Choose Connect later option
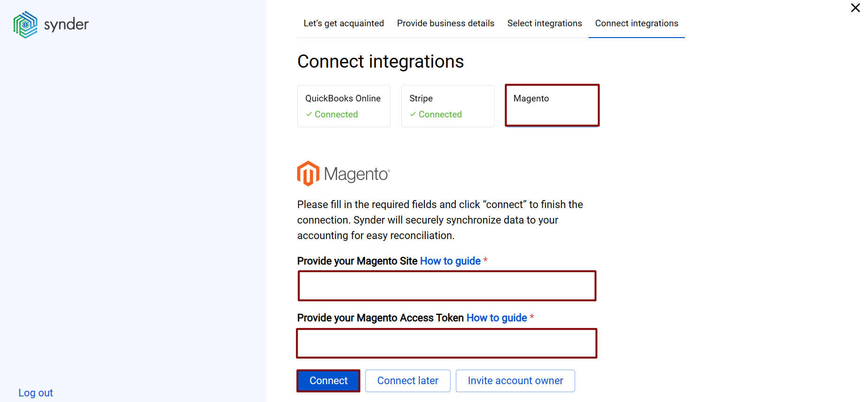This screenshot has width=868, height=402. [407, 380]
